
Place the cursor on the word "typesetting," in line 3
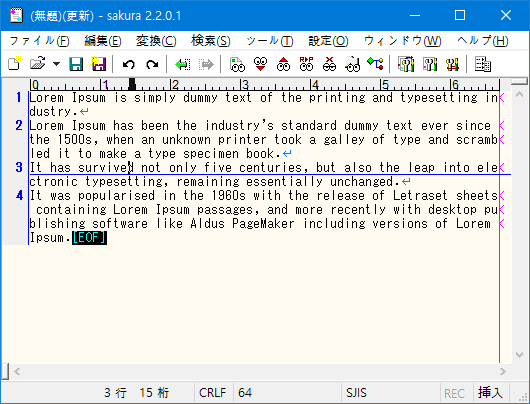126,182
